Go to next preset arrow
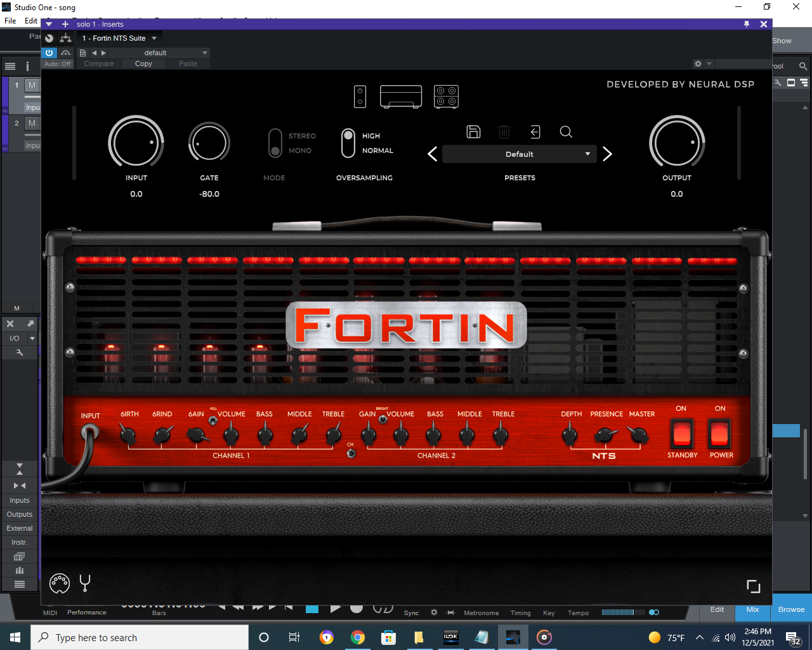This screenshot has height=650, width=812. tap(607, 154)
